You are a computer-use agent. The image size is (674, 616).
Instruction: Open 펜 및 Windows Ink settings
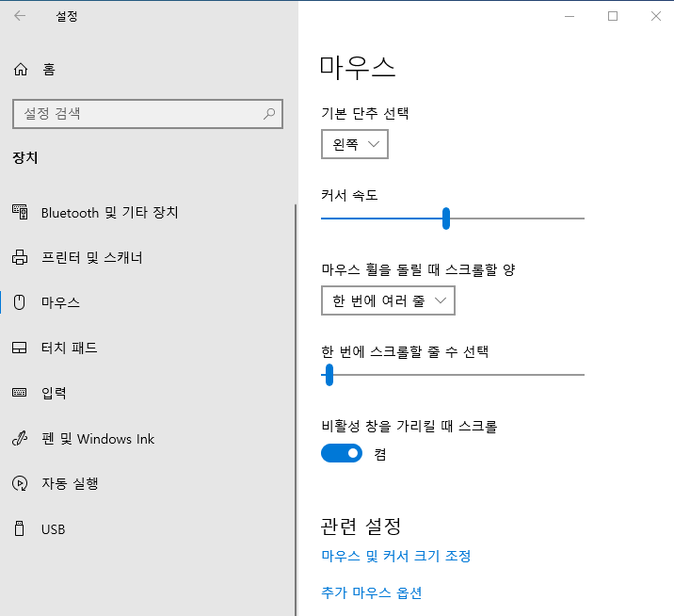pos(148,438)
